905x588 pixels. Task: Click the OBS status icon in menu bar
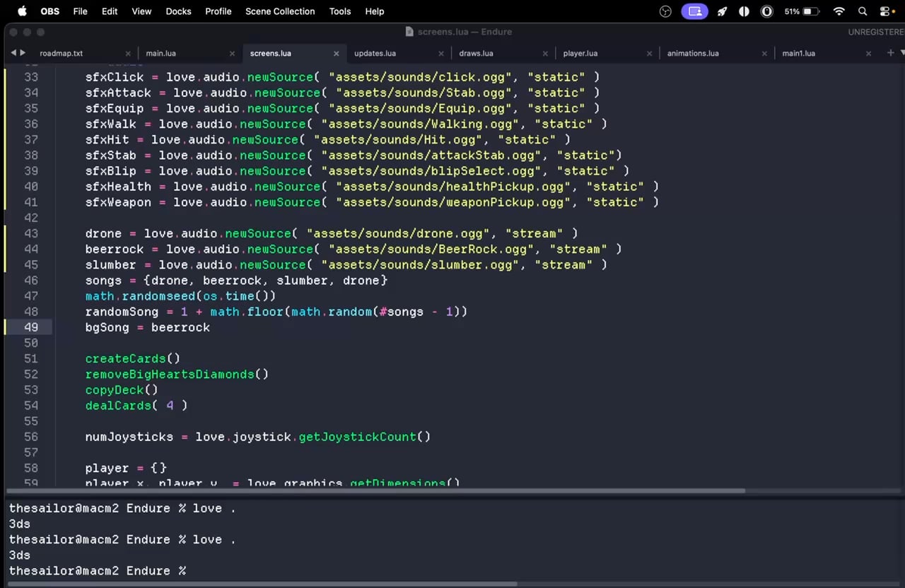pyautogui.click(x=665, y=11)
